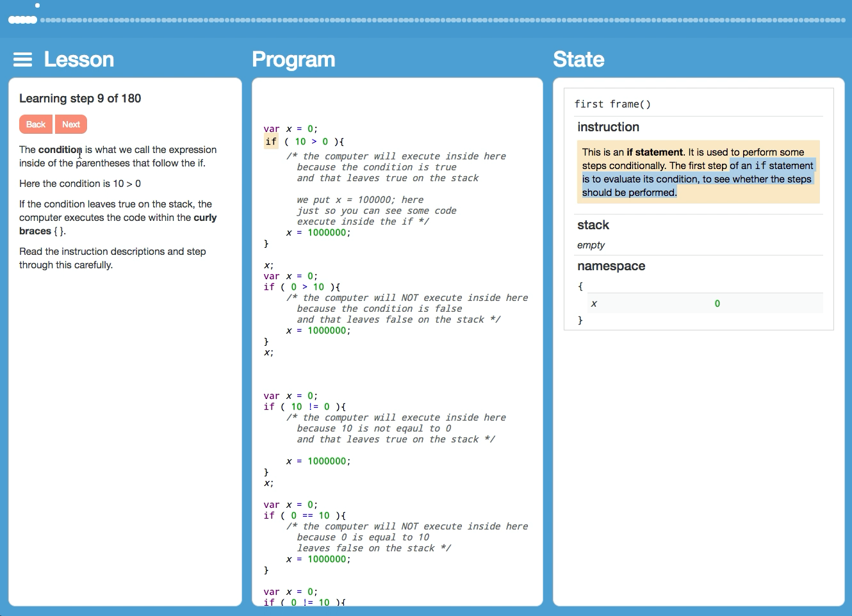Click the lesson progress dots bar
Screen dimensions: 852x616
click(426, 20)
